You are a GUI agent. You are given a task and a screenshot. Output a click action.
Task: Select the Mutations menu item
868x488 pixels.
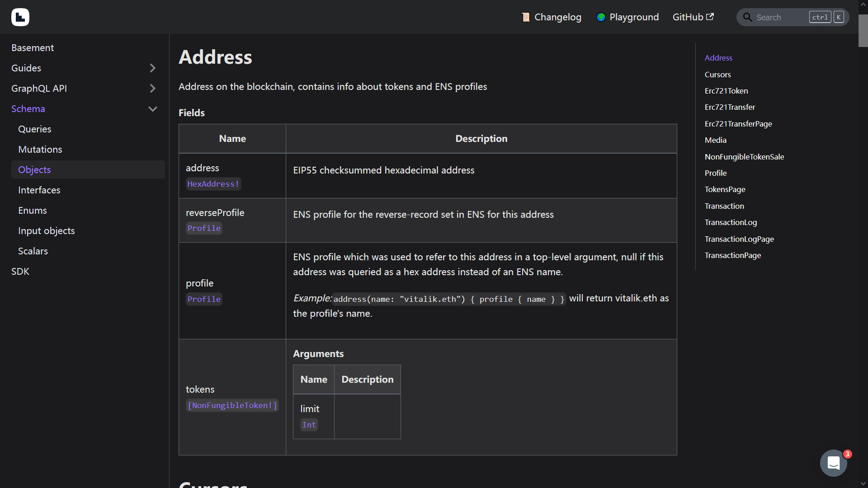(x=40, y=149)
